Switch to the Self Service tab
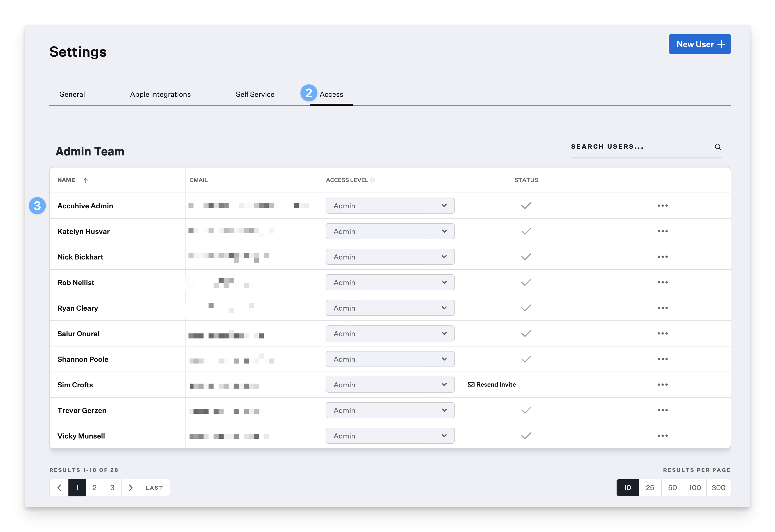The width and height of the screenshot is (775, 532). (254, 94)
